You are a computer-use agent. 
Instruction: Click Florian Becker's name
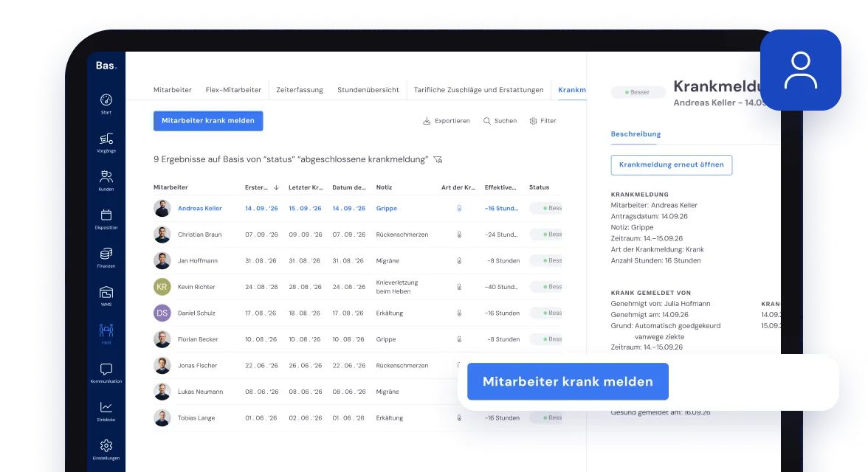pyautogui.click(x=198, y=339)
